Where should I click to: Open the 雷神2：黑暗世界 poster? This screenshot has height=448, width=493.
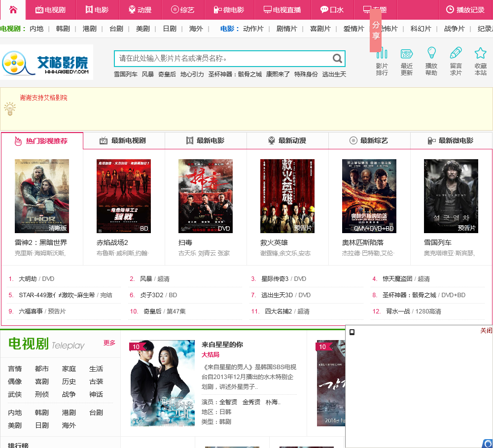tap(42, 196)
